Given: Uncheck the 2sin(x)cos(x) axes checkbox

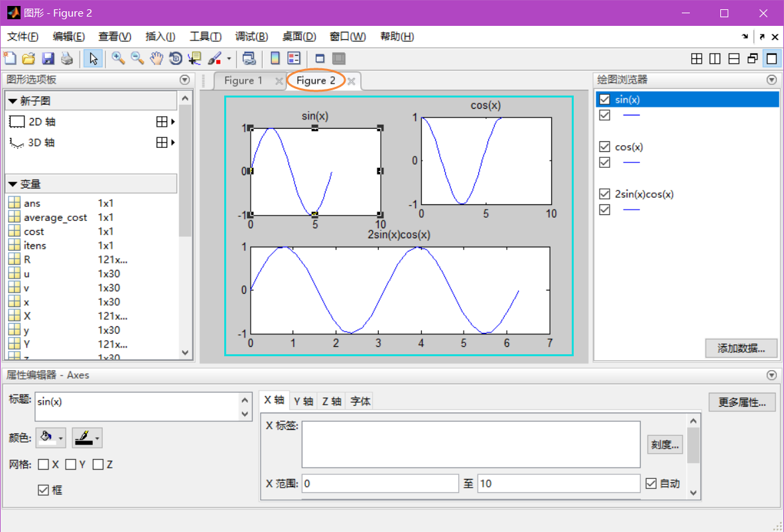Looking at the screenshot, I should (x=605, y=194).
